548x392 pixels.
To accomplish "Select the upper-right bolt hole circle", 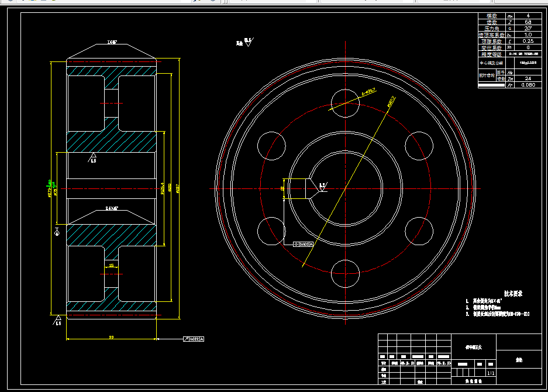I will [x=419, y=146].
